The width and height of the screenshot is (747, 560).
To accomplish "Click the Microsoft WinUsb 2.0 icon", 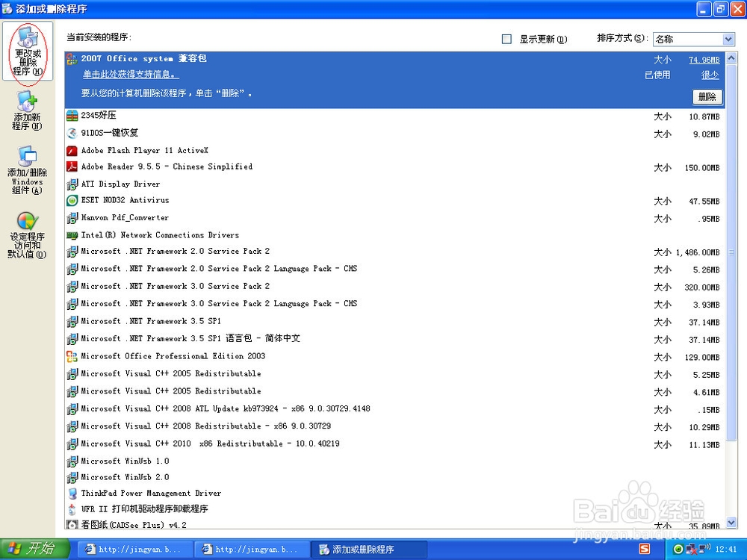I will 72,478.
